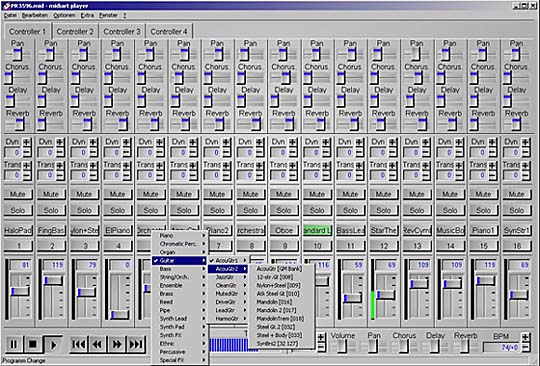The image size is (540, 366).
Task: Mute channel 10 drum track
Action: coord(318,194)
